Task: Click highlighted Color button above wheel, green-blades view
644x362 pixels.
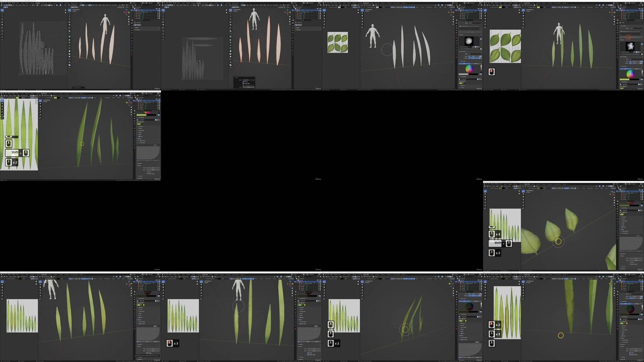Action: pos(625,68)
